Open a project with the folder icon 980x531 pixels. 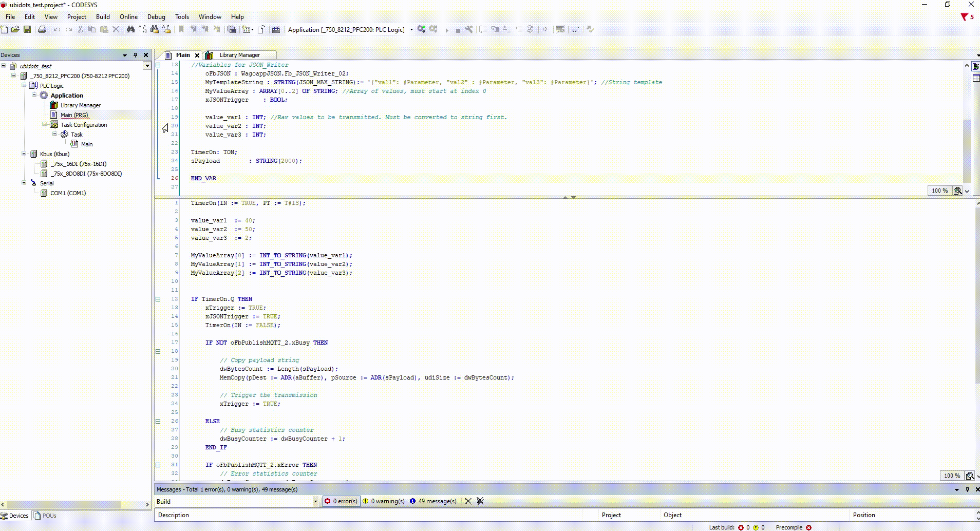(15, 29)
